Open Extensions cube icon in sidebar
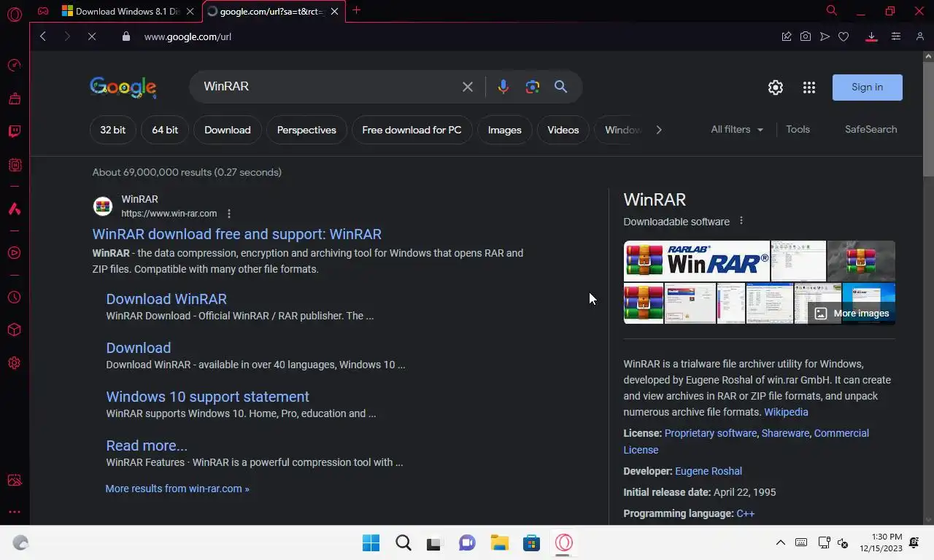This screenshot has width=934, height=560. point(14,330)
